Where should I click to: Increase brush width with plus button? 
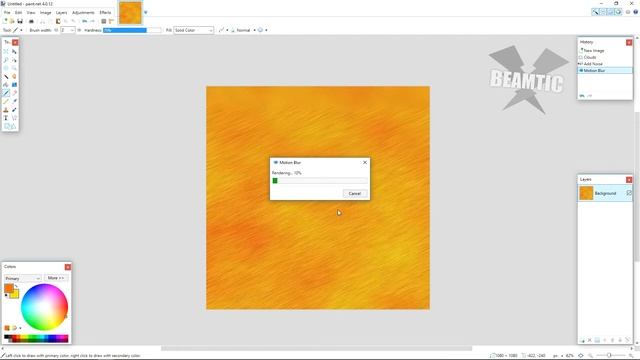tap(79, 30)
